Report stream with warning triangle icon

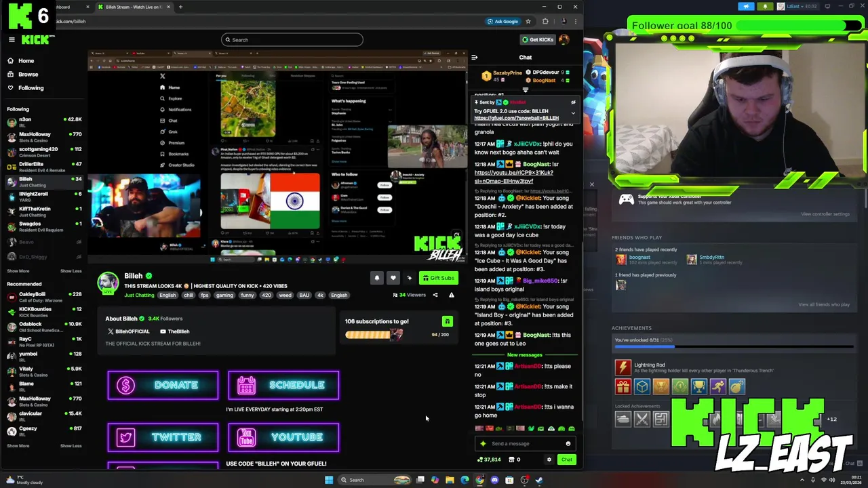(451, 295)
